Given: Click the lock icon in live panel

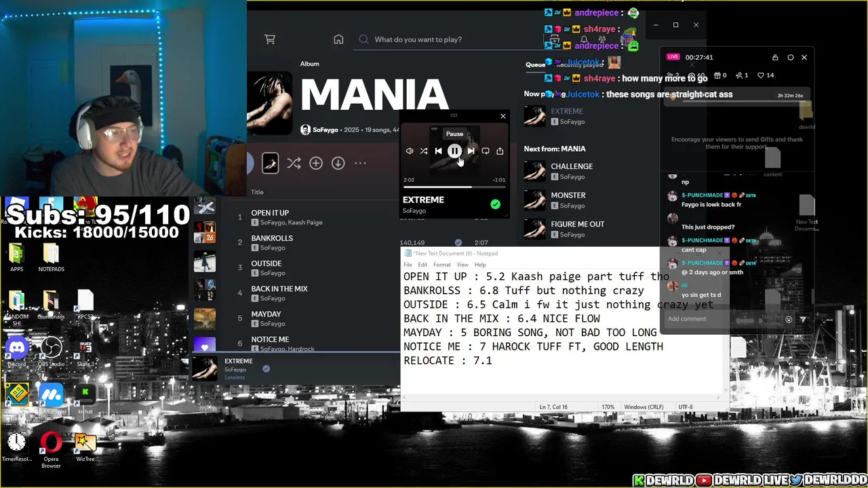Looking at the screenshot, I should 775,58.
